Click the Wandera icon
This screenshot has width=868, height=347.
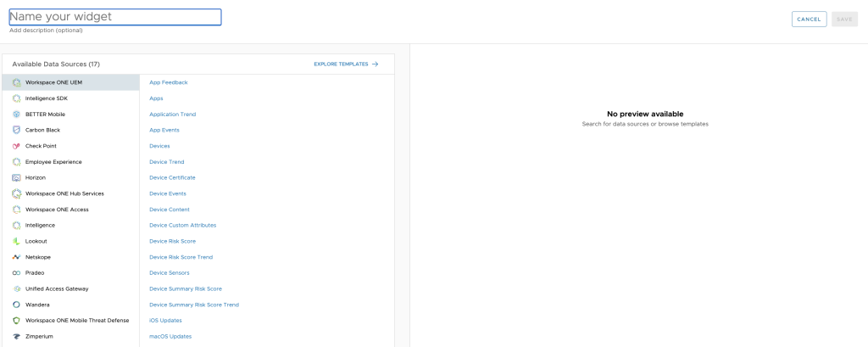click(x=17, y=305)
